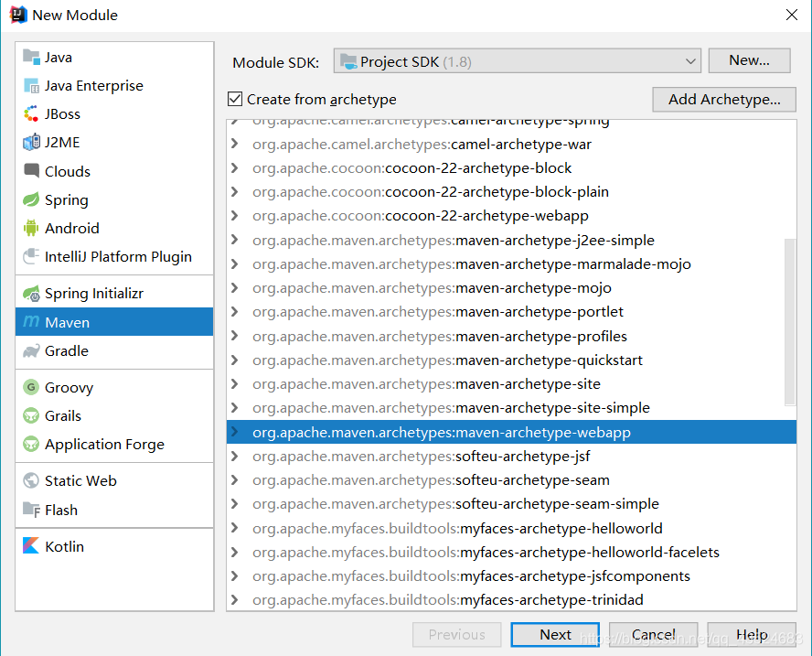Click the Spring leaf icon

tap(32, 199)
